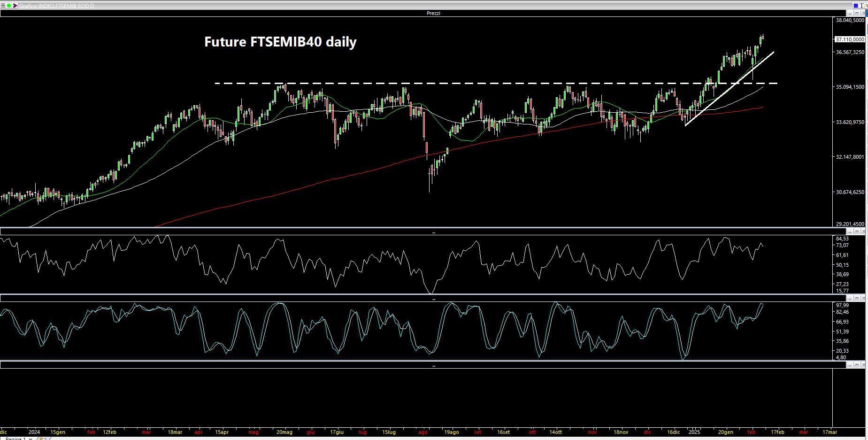The height and width of the screenshot is (440, 868).
Task: Click the 19ago date on the time axis
Action: pyautogui.click(x=452, y=432)
